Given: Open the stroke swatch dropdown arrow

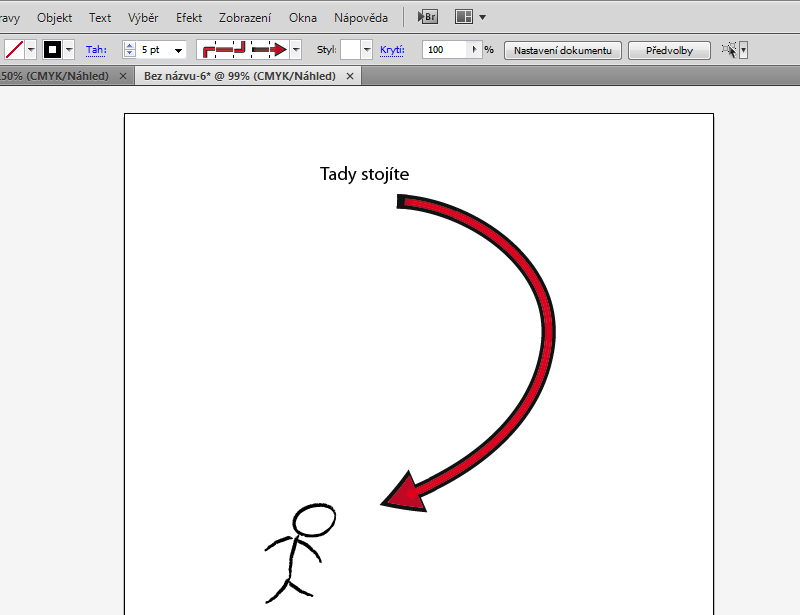Looking at the screenshot, I should click(69, 49).
